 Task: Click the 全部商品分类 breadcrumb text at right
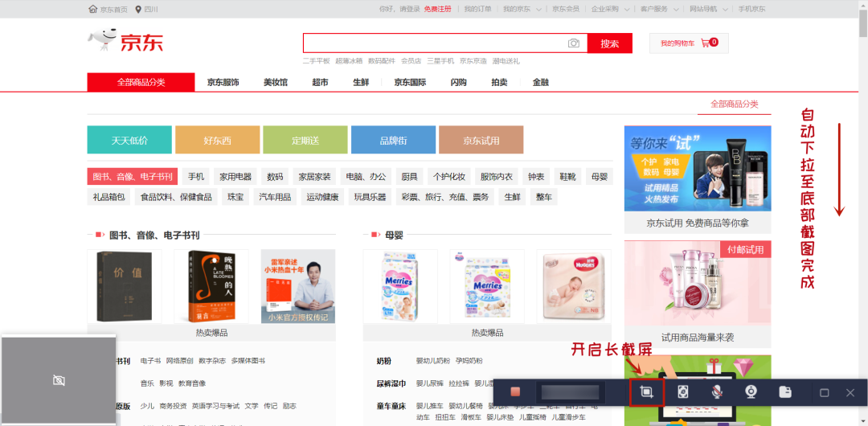[734, 104]
